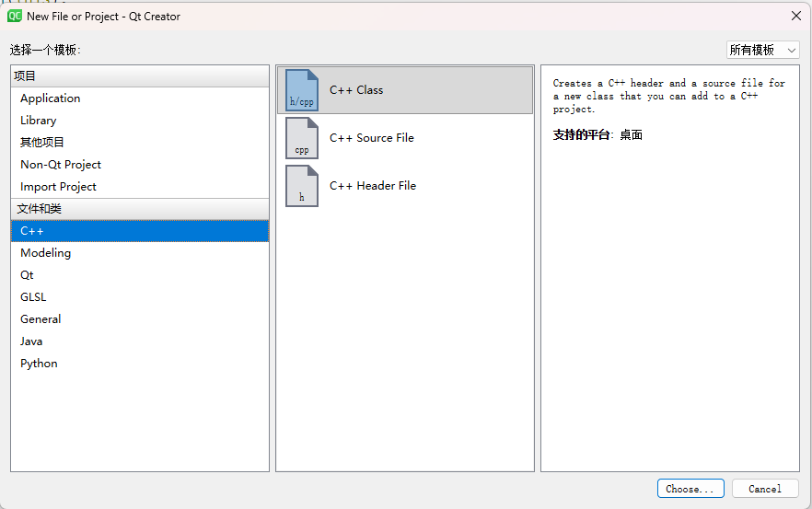Select the 其他项目 category

tap(140, 143)
